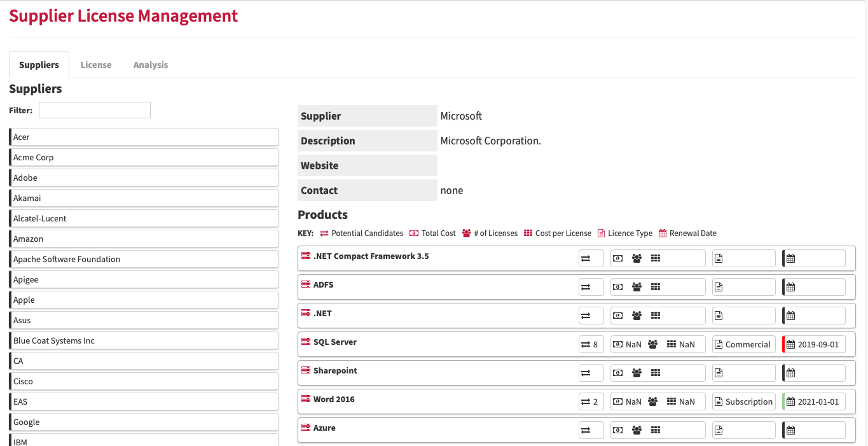
Task: Switch to the Suppliers tab
Action: [39, 65]
